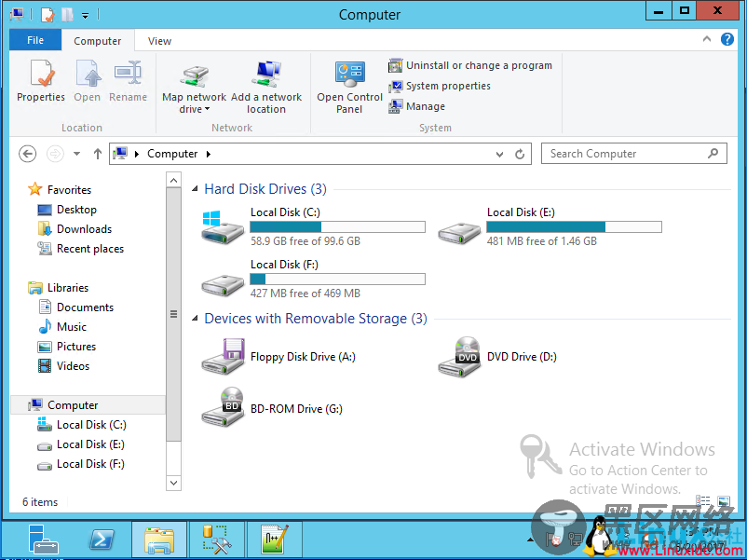Click the File Explorer taskbar icon
Screen dimensions: 747x560
pyautogui.click(x=159, y=540)
